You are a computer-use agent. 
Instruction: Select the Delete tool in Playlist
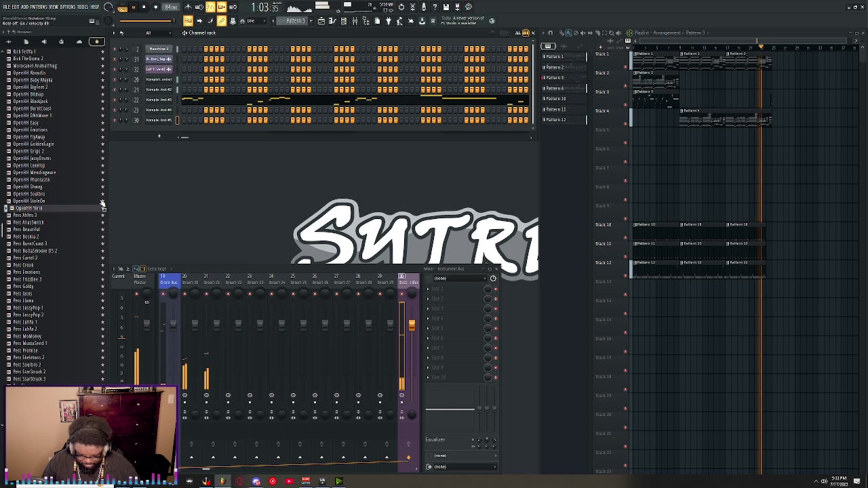click(574, 33)
